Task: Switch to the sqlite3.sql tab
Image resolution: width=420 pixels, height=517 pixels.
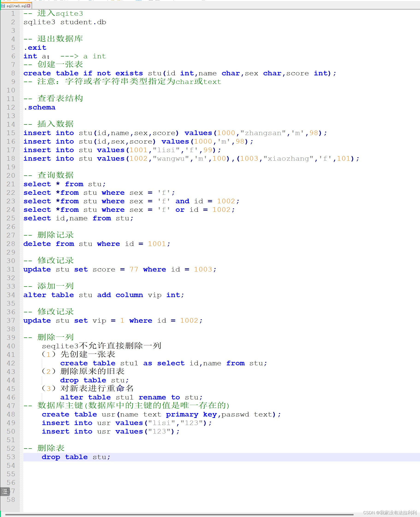Action: pyautogui.click(x=16, y=6)
